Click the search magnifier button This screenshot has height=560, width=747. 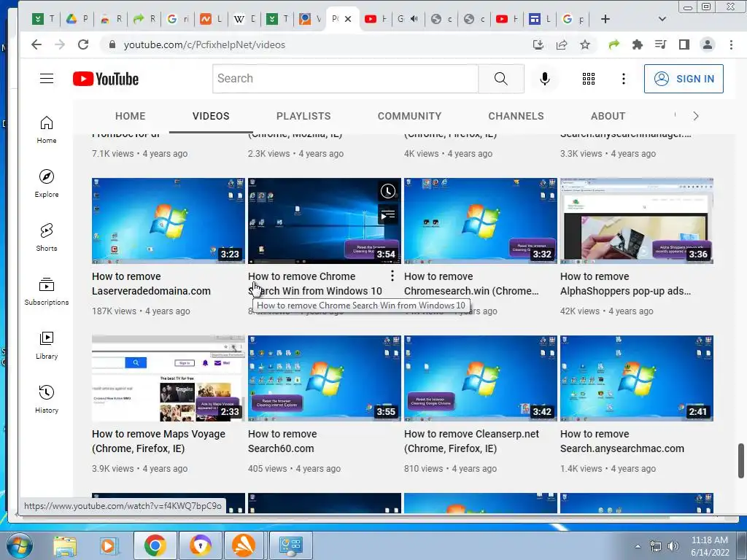(500, 79)
